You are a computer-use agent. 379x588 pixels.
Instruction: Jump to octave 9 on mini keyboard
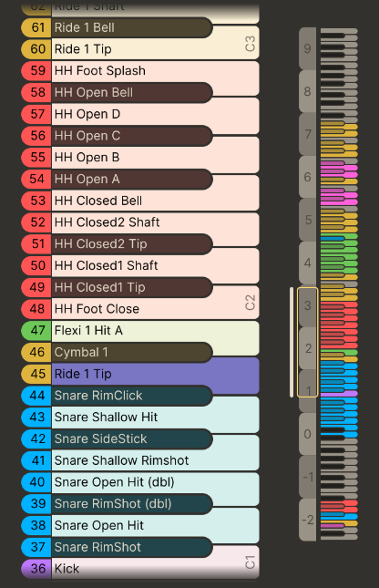pos(307,48)
